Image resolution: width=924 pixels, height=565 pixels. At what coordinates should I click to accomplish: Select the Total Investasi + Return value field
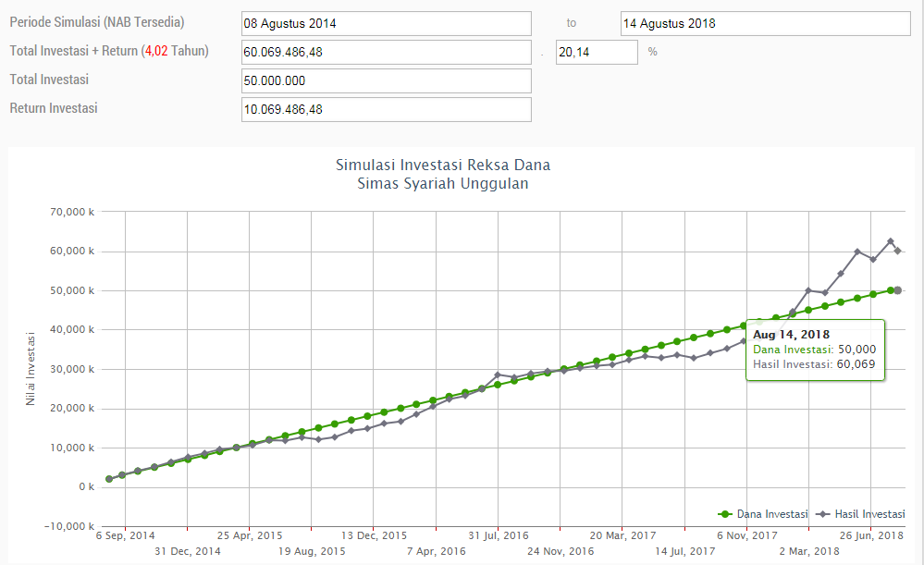pos(385,53)
